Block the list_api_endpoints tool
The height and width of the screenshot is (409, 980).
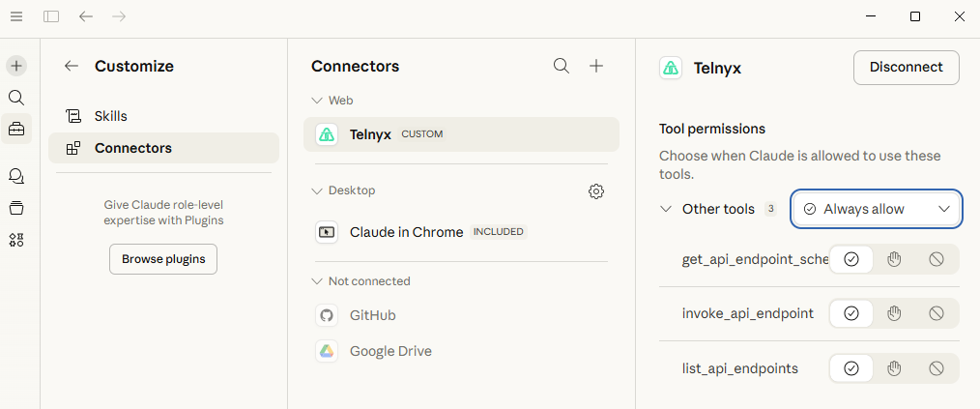(x=937, y=368)
